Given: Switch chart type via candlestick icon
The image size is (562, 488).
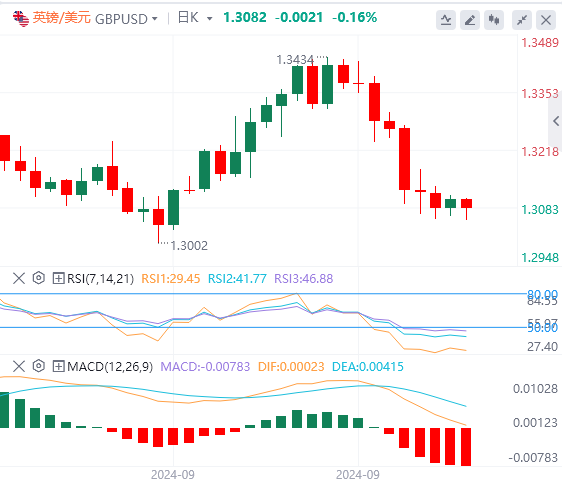Looking at the screenshot, I should 494,20.
